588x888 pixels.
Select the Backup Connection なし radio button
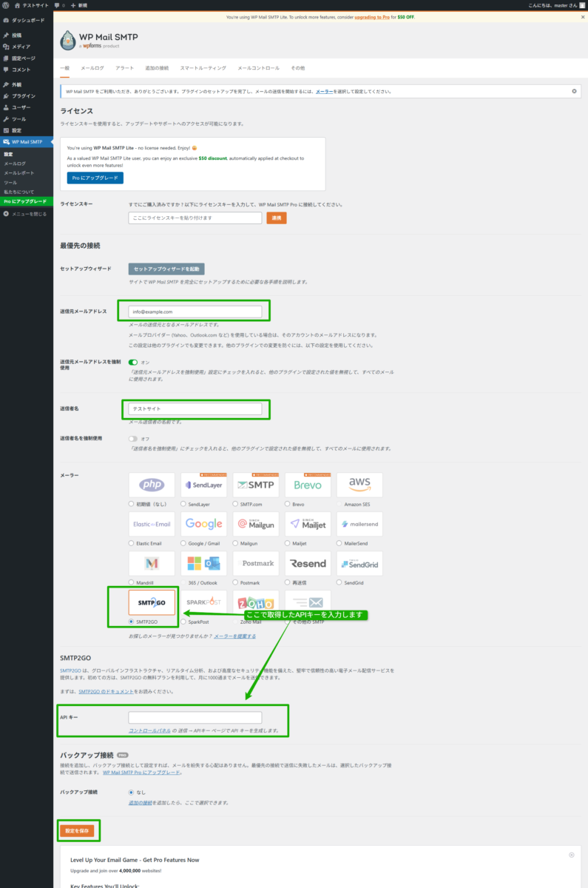(132, 792)
